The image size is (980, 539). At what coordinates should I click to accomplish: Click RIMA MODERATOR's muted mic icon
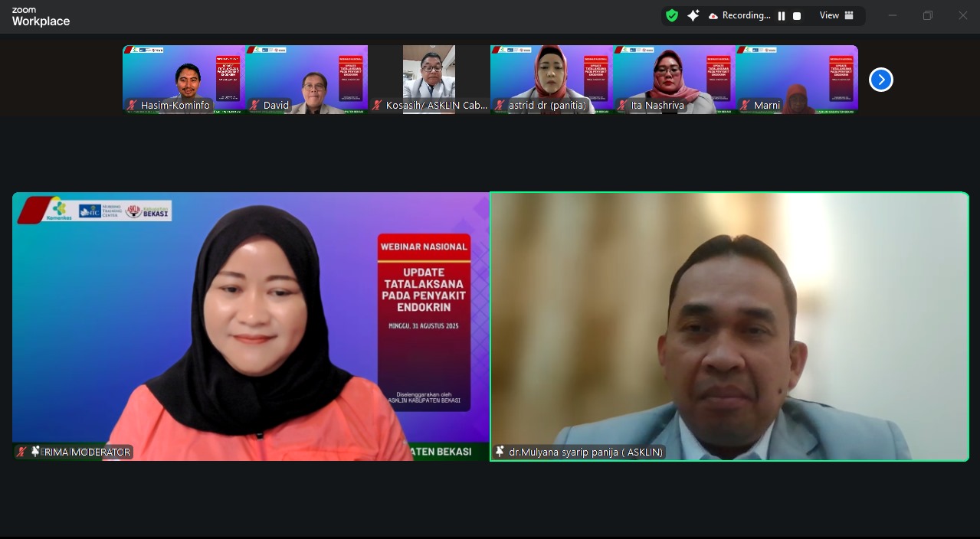tap(22, 452)
